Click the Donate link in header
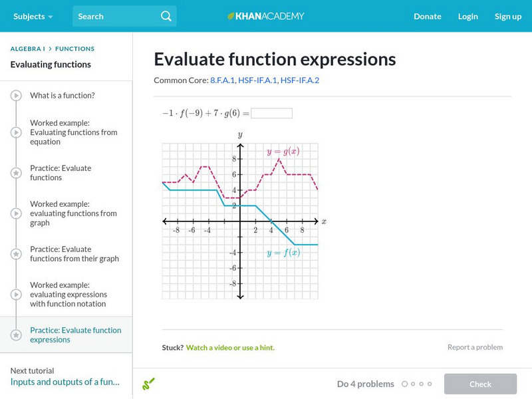The height and width of the screenshot is (399, 532). pyautogui.click(x=428, y=16)
